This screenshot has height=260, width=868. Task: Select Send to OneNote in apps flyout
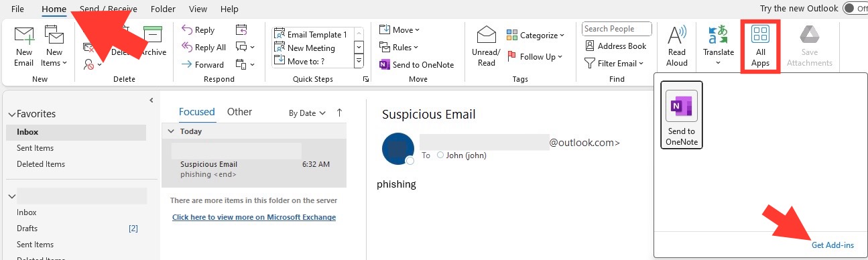click(682, 115)
